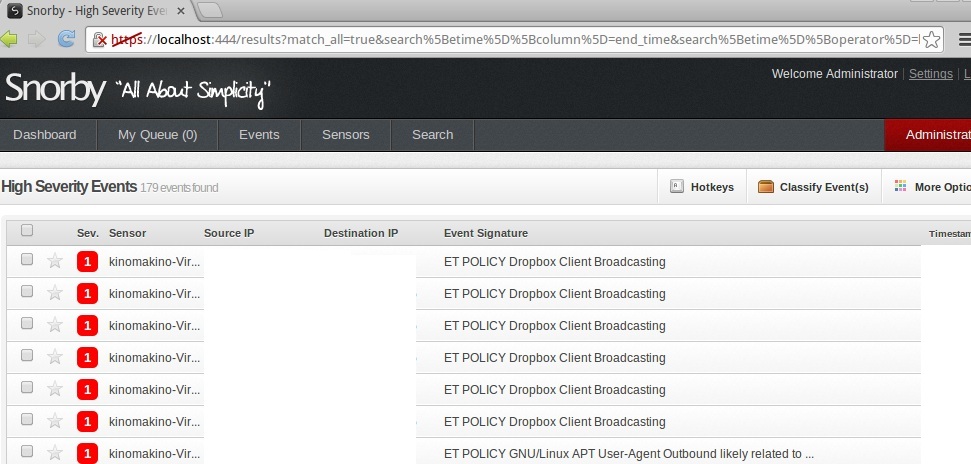This screenshot has width=971, height=464.
Task: Star the first Dropbox Client Broadcasting event
Action: (x=55, y=262)
